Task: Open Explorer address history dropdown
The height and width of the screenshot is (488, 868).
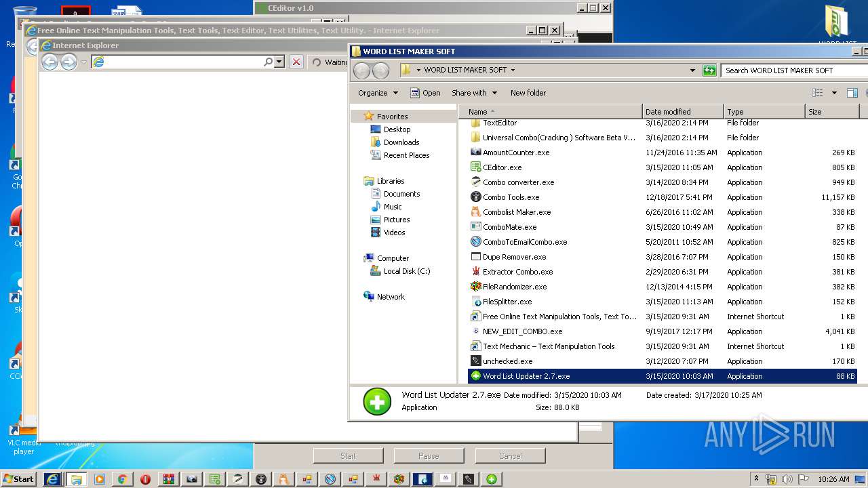Action: tap(692, 70)
